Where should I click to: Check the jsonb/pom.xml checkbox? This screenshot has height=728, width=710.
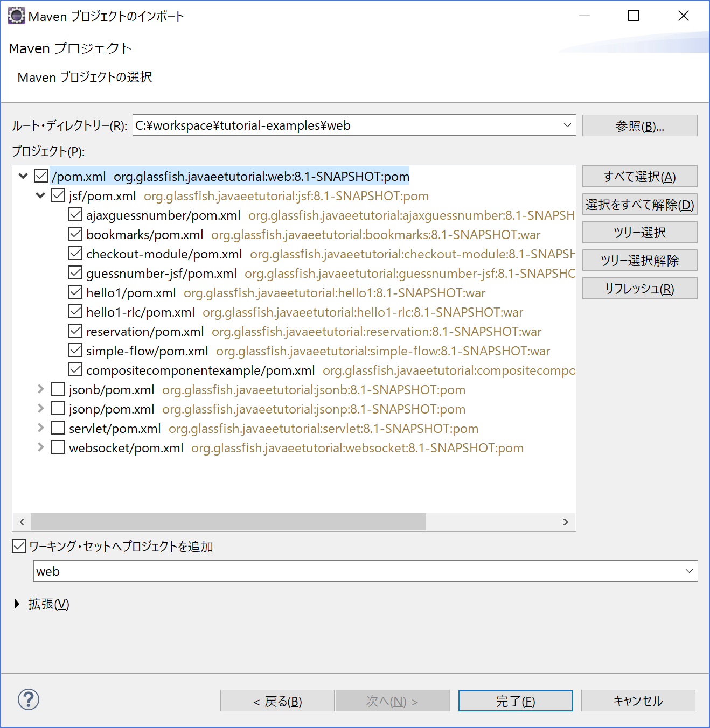coord(58,389)
